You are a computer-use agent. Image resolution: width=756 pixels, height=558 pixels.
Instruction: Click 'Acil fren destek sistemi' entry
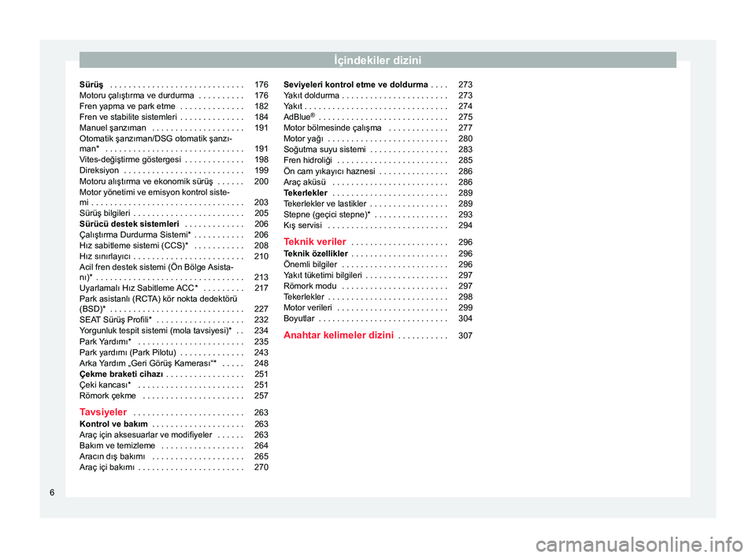173,272
